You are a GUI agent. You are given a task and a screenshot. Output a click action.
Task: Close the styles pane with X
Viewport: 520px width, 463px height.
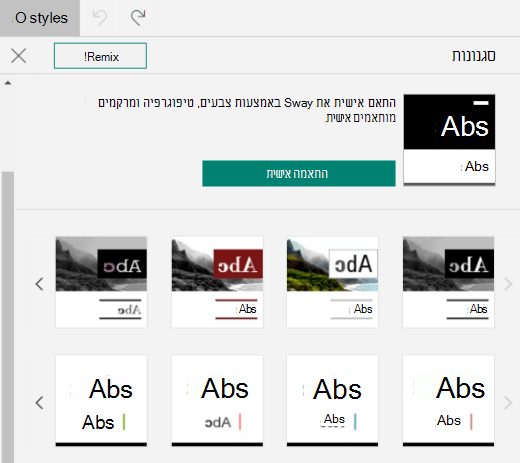pos(18,56)
